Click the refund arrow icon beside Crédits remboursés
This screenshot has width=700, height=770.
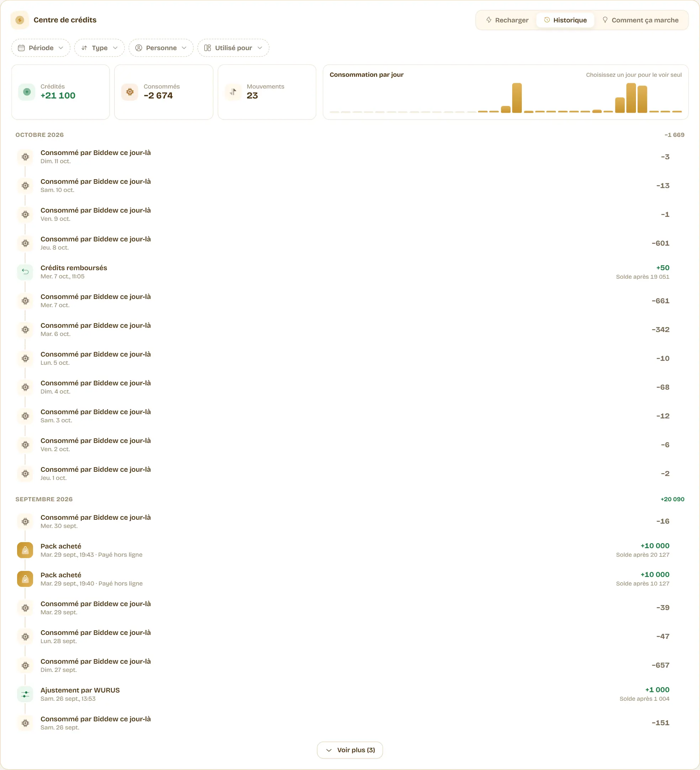coord(25,272)
